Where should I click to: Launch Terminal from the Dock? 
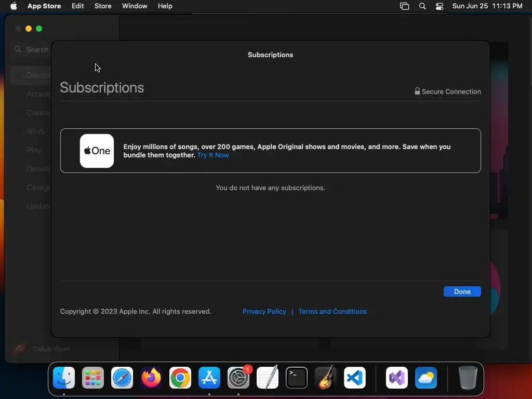coord(297,377)
